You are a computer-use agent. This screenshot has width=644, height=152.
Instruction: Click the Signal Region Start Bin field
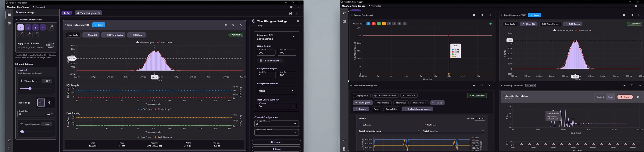pos(266,52)
